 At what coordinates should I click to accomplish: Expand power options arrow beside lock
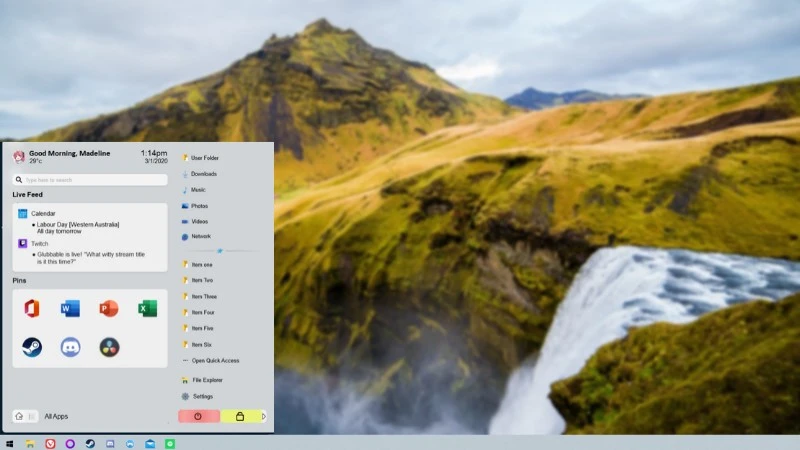(x=264, y=416)
